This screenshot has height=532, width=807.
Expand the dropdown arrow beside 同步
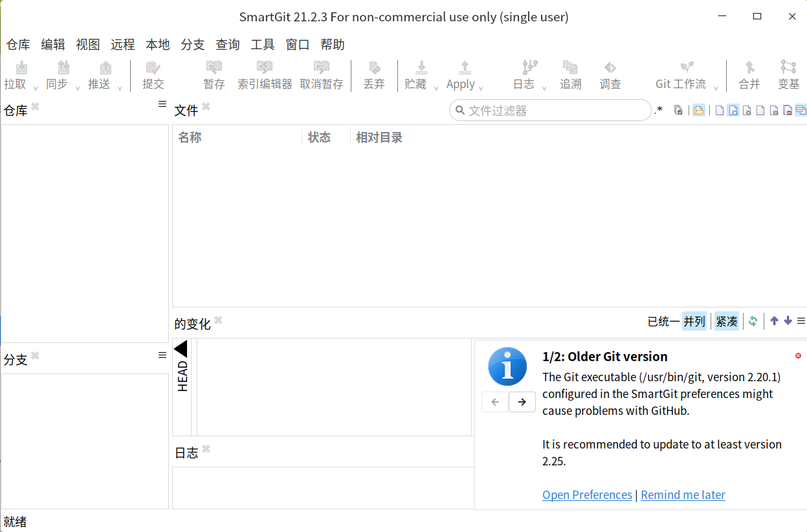click(x=78, y=88)
